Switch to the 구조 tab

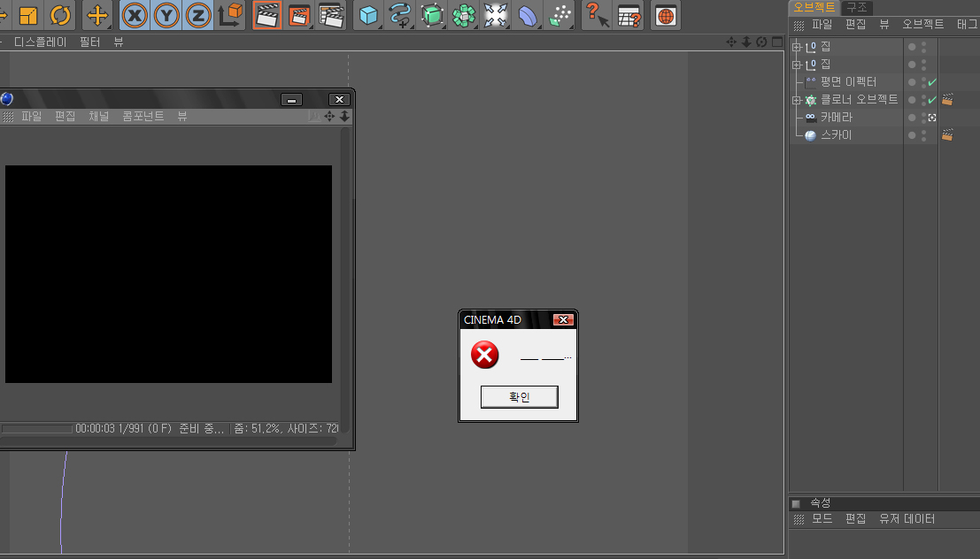tap(857, 7)
